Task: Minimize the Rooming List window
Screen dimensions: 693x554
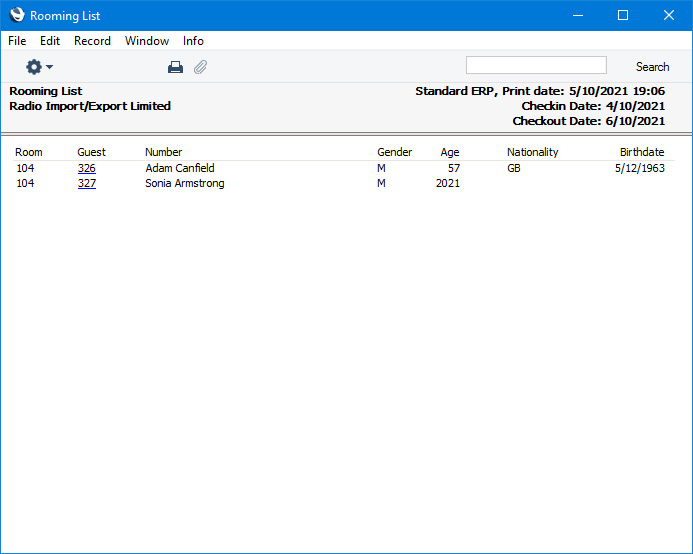Action: coord(578,15)
